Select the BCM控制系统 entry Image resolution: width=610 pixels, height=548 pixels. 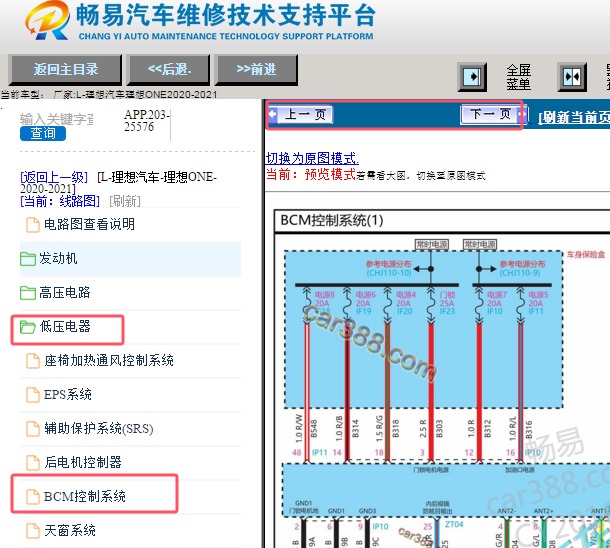[x=85, y=496]
